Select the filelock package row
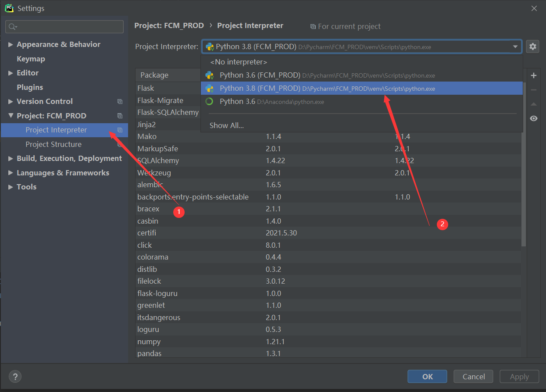This screenshot has width=546, height=392. pyautogui.click(x=328, y=281)
